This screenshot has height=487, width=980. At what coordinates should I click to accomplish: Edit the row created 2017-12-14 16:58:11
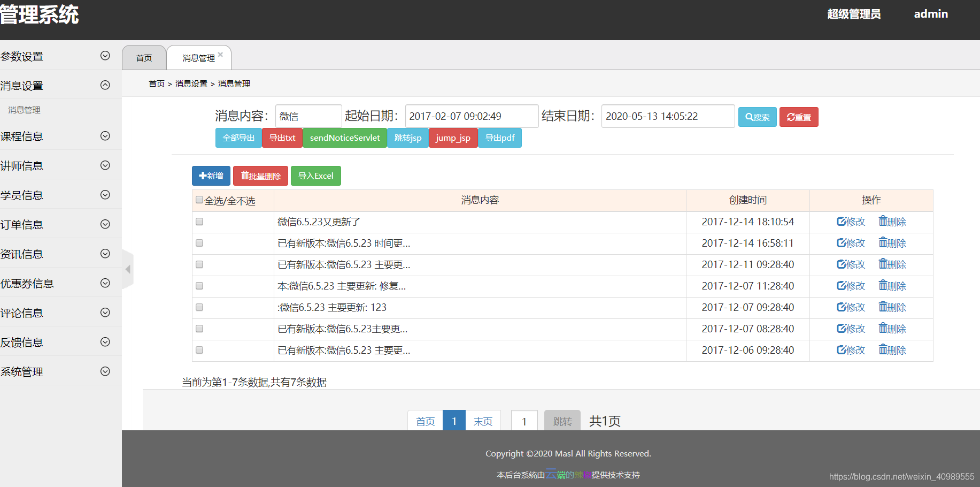[x=851, y=243]
